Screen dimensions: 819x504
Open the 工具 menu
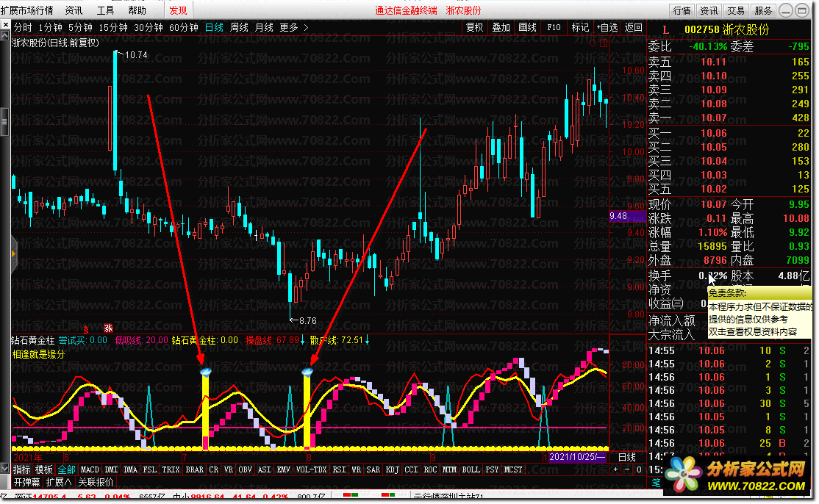[106, 10]
